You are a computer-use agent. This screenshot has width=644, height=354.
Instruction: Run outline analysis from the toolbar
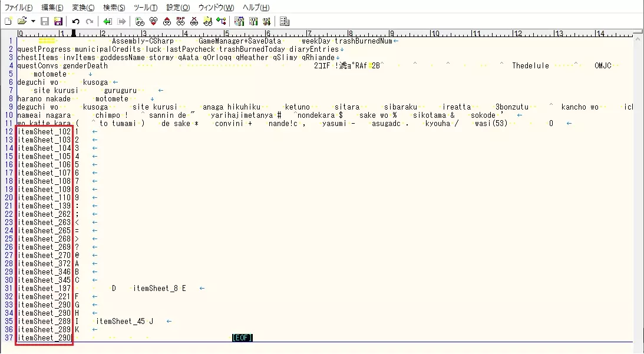(221, 21)
